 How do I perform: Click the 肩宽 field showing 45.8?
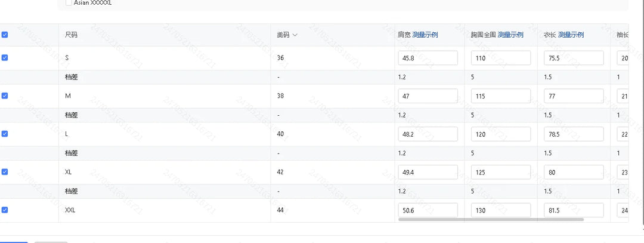click(428, 58)
